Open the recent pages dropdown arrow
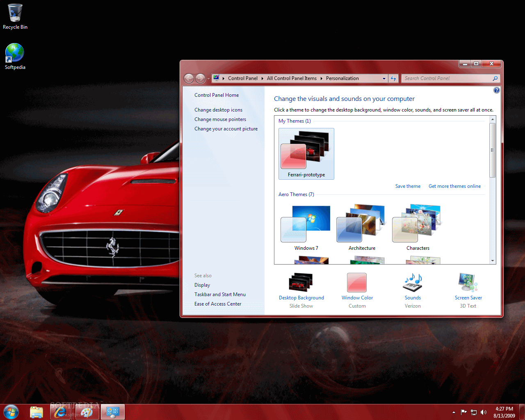Image resolution: width=525 pixels, height=420 pixels. pyautogui.click(x=208, y=78)
